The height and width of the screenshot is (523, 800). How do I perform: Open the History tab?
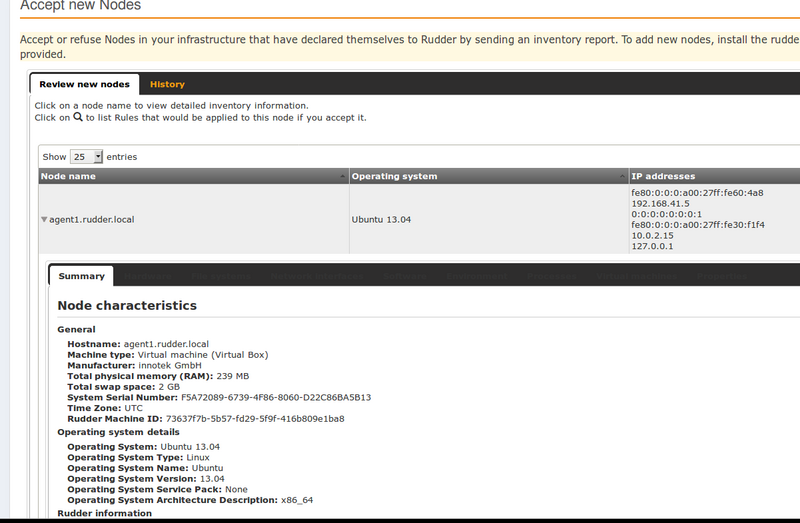pos(167,84)
